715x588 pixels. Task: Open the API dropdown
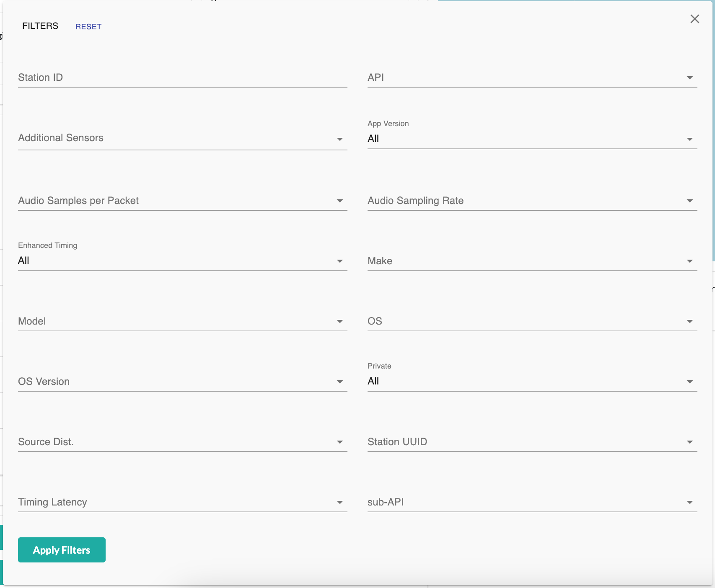(532, 78)
